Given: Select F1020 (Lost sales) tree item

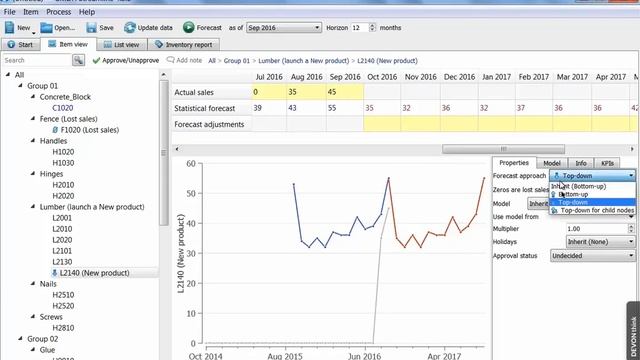Looking at the screenshot, I should (90, 130).
